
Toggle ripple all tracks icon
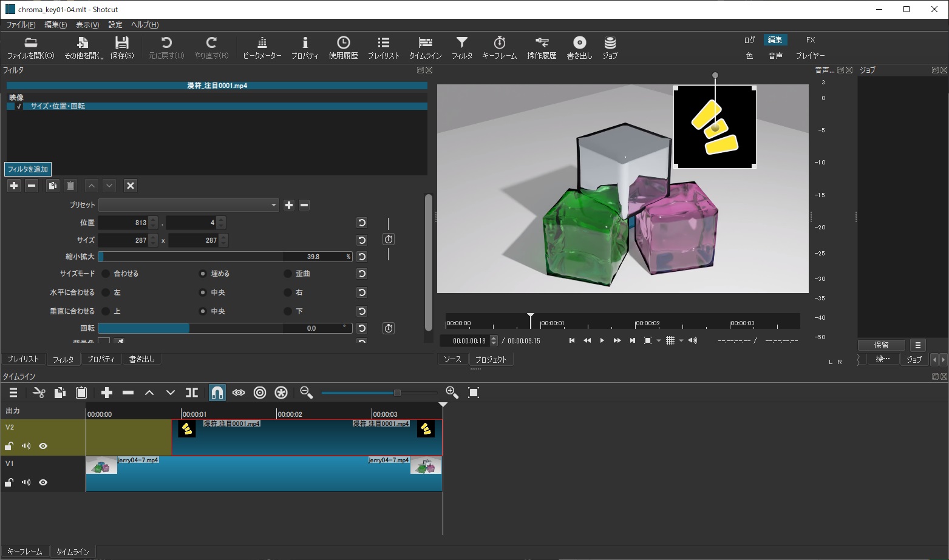(x=281, y=393)
